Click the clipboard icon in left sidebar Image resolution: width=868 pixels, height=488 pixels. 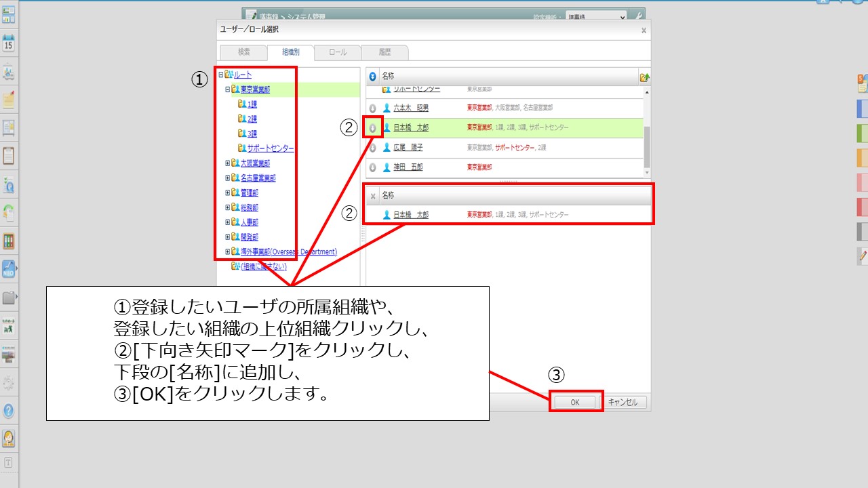(9, 156)
